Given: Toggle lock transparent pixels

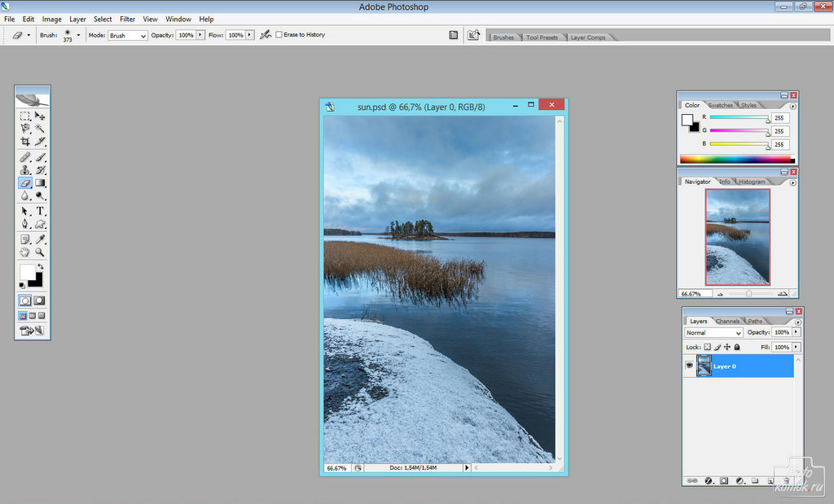Looking at the screenshot, I should click(x=708, y=347).
